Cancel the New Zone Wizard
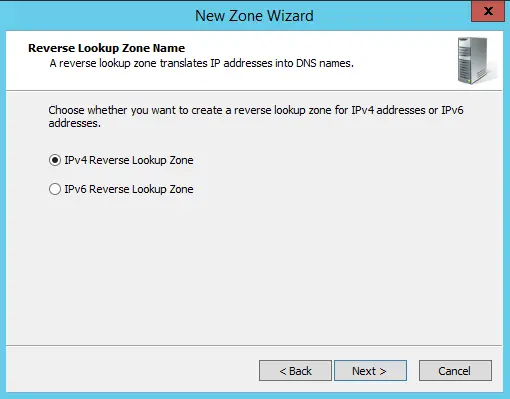Image resolution: width=510 pixels, height=399 pixels. (455, 371)
